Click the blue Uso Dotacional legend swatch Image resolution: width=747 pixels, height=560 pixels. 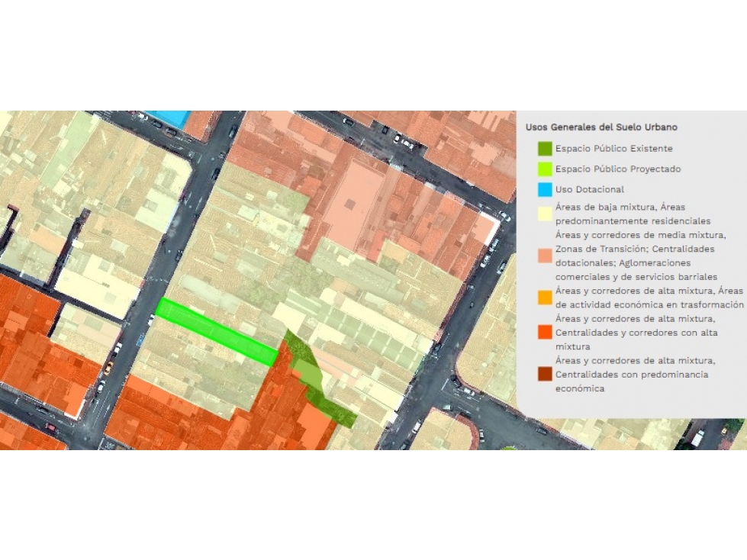pos(545,189)
